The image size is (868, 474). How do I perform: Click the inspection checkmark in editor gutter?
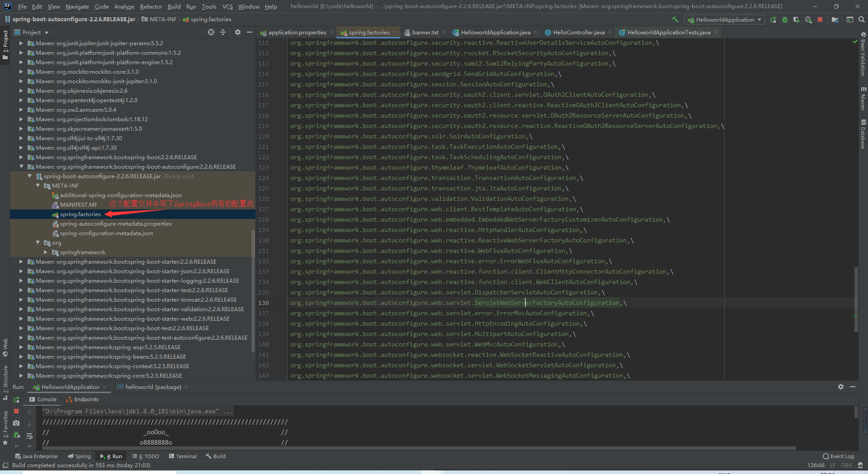[855, 42]
